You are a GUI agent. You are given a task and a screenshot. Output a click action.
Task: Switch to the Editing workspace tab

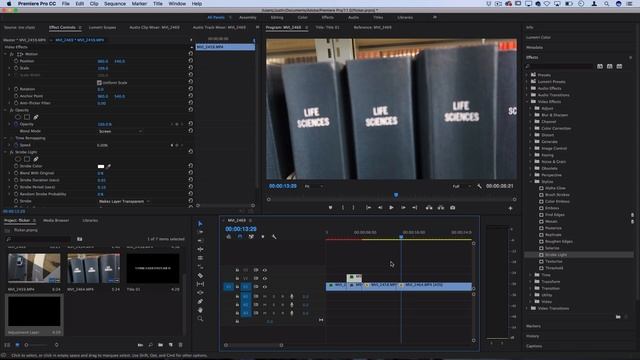(277, 18)
